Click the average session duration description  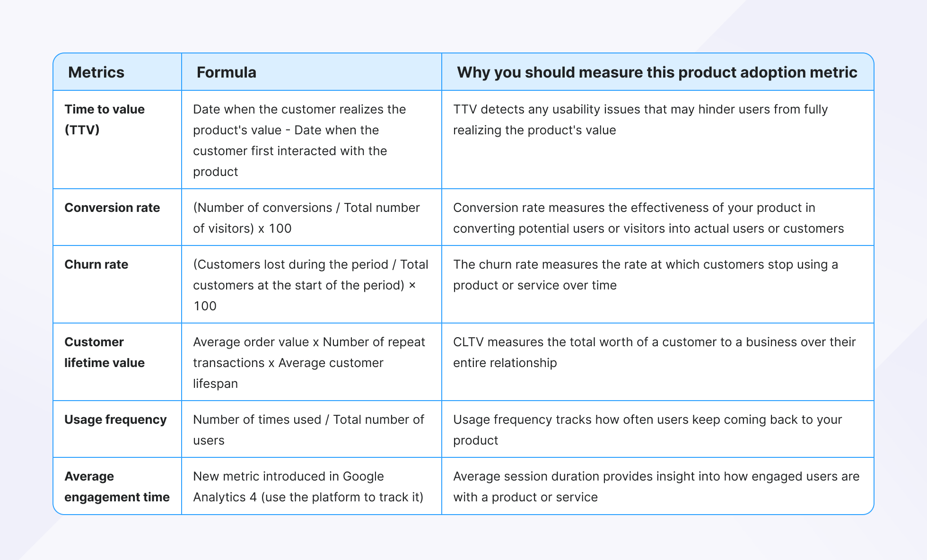(x=656, y=487)
